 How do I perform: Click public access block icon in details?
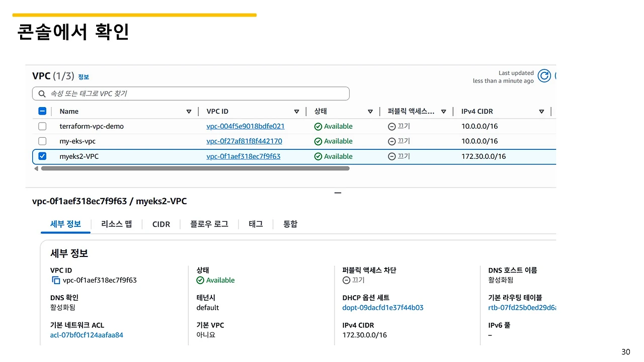(x=346, y=281)
